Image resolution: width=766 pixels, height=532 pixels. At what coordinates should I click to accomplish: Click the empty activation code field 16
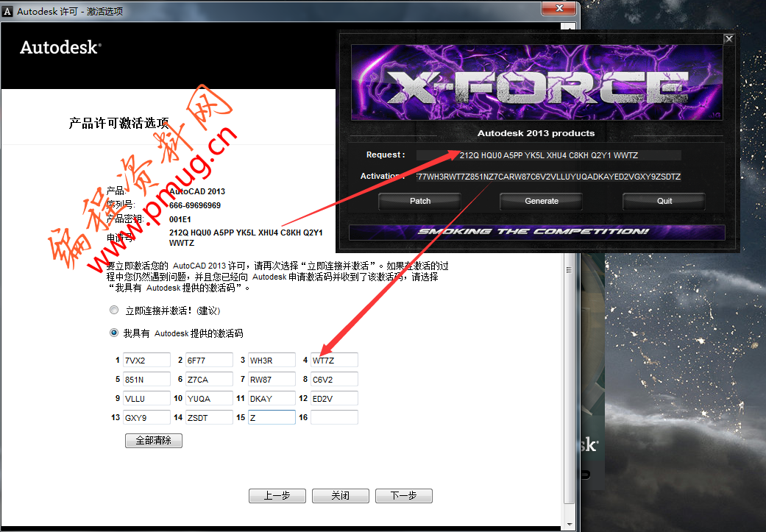334,417
